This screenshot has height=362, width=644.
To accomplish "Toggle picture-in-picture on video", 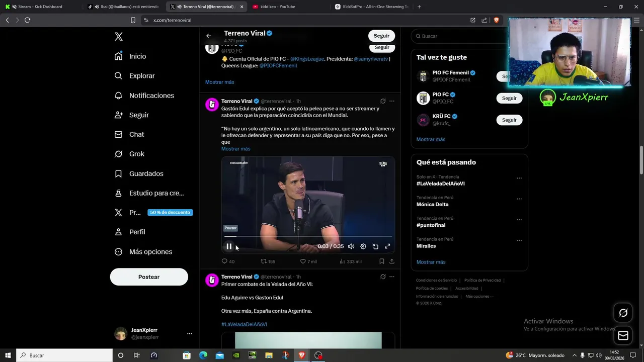I will pos(375,246).
